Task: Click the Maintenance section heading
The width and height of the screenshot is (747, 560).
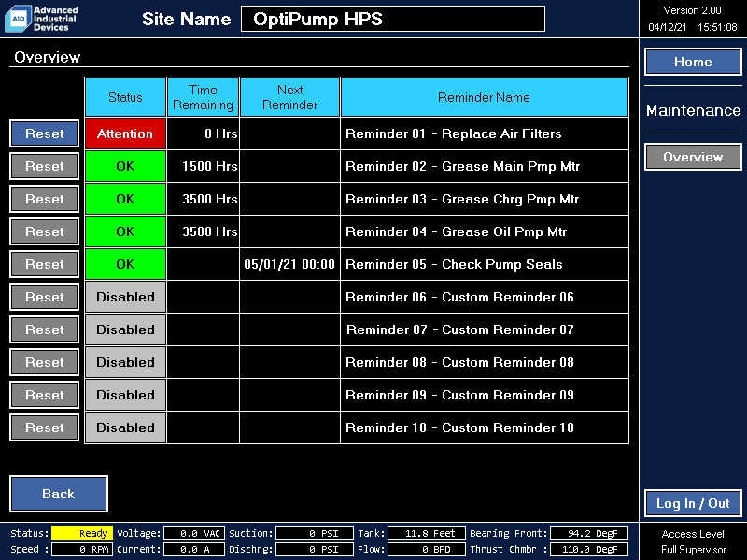Action: (693, 110)
